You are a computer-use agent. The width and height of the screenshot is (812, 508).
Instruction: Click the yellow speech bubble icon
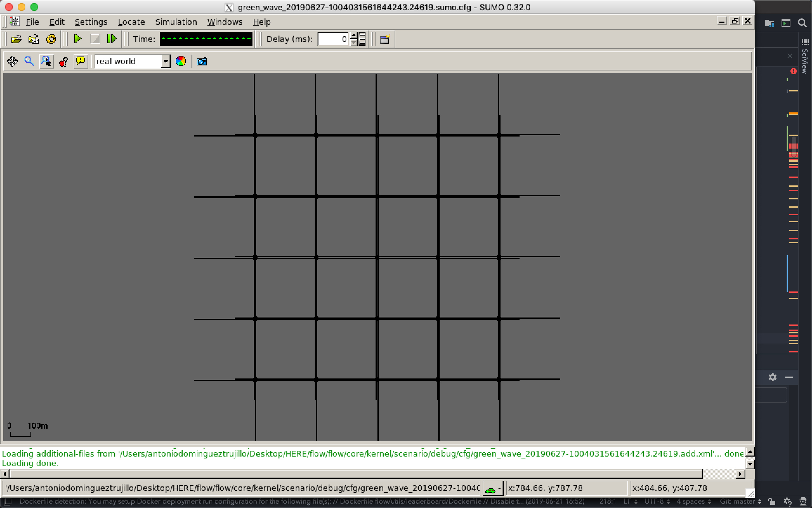[81, 61]
